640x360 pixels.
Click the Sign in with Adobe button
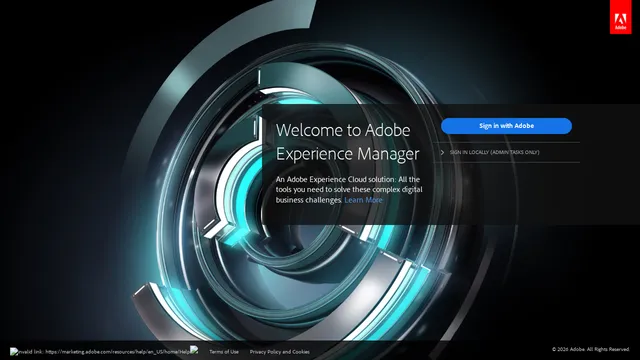[506, 126]
